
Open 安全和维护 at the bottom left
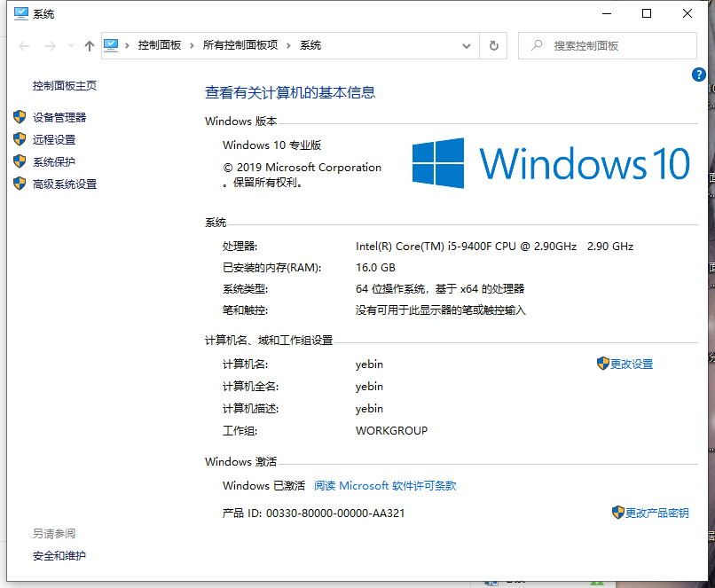[x=59, y=555]
